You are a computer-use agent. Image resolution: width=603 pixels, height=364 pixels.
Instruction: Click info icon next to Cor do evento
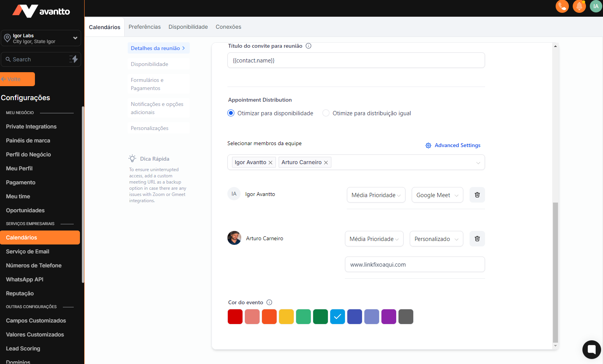(269, 302)
